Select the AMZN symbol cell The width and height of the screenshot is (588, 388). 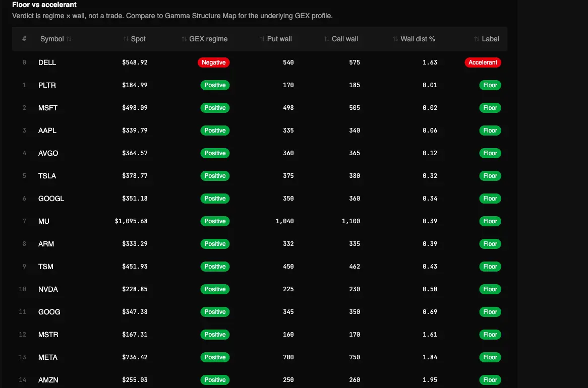[48, 380]
